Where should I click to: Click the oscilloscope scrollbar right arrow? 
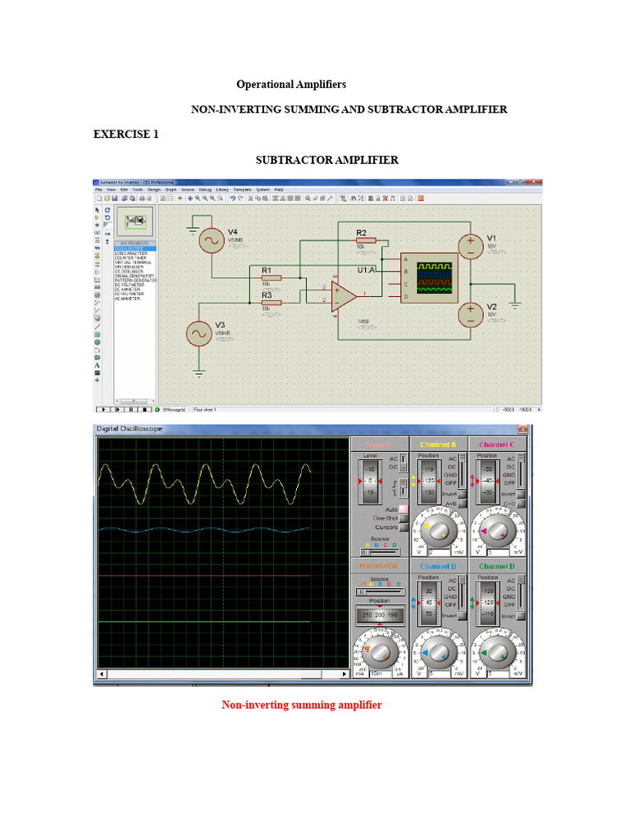pos(345,674)
